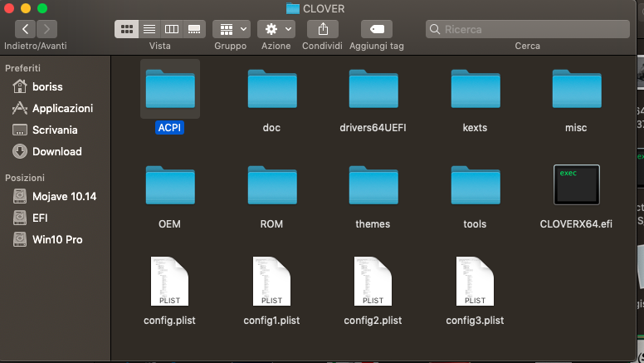Viewport: 644px width, 363px height.
Task: Click the CLOVER folder proxy icon in title bar
Action: (292, 8)
